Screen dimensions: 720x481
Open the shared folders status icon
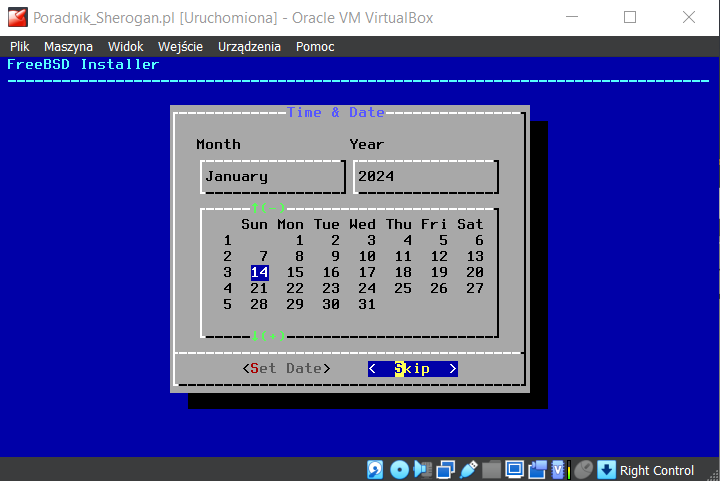pyautogui.click(x=491, y=470)
